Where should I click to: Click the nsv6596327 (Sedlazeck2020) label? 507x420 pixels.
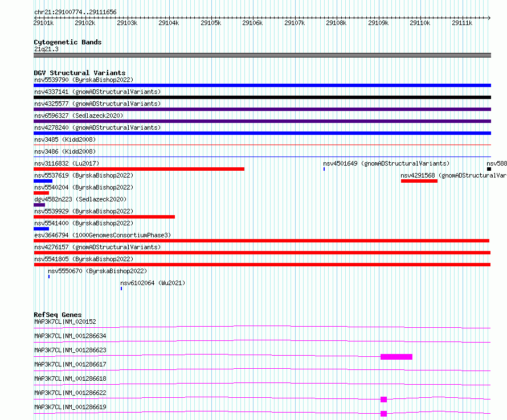(x=79, y=116)
